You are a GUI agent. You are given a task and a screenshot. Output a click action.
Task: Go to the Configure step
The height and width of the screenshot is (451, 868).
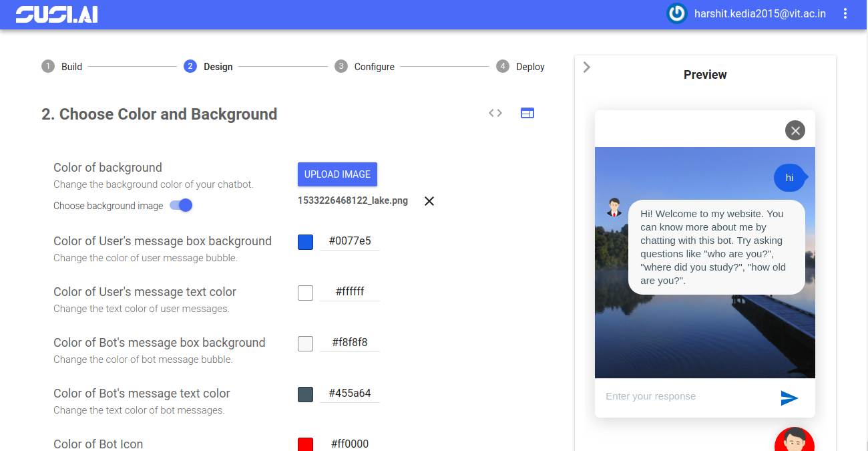[365, 66]
